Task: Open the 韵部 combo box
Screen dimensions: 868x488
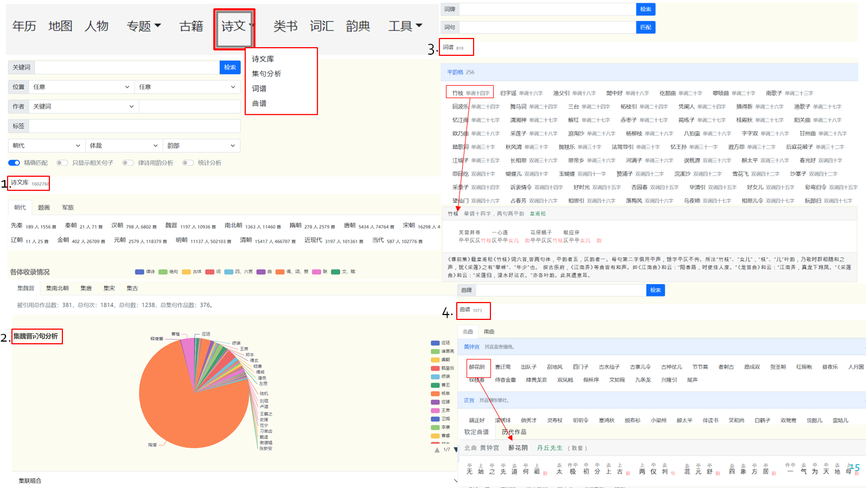Action: pyautogui.click(x=201, y=145)
